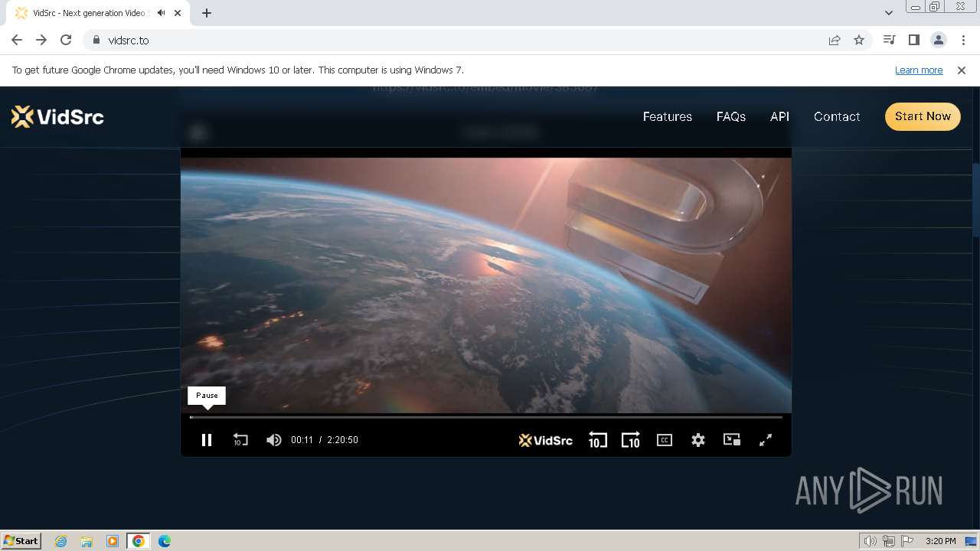Close the VidSrc tab
The width and height of the screenshot is (980, 551).
[178, 13]
